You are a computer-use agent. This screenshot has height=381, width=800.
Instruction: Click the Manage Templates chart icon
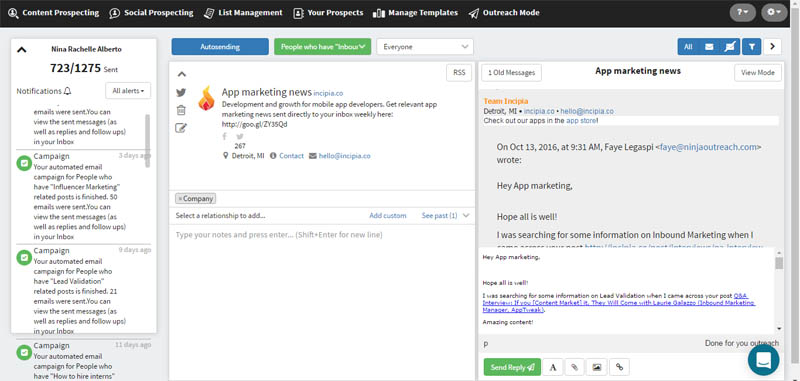(x=379, y=13)
